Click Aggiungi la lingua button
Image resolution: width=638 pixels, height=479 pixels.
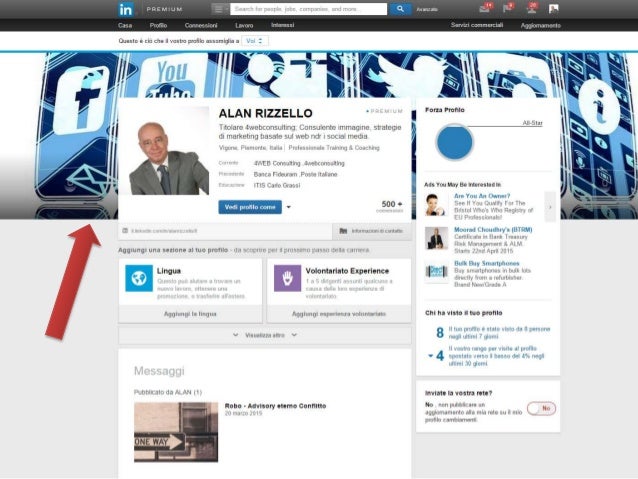coord(190,314)
